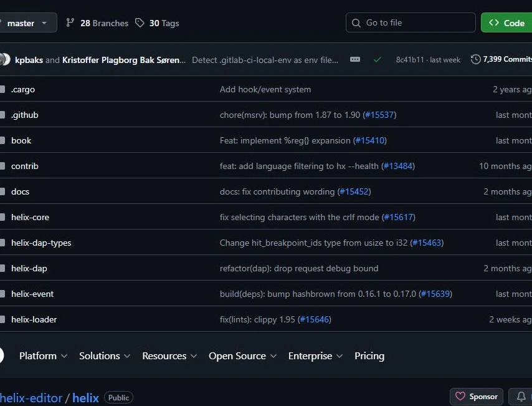
Task: Open the contrib folder
Action: pyautogui.click(x=25, y=166)
